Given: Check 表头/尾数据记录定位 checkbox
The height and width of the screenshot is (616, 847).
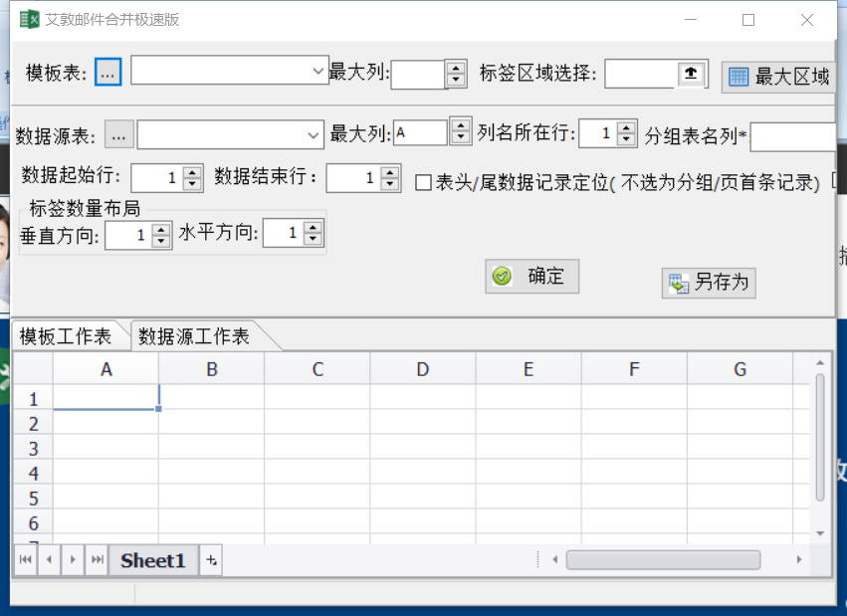Looking at the screenshot, I should click(423, 182).
